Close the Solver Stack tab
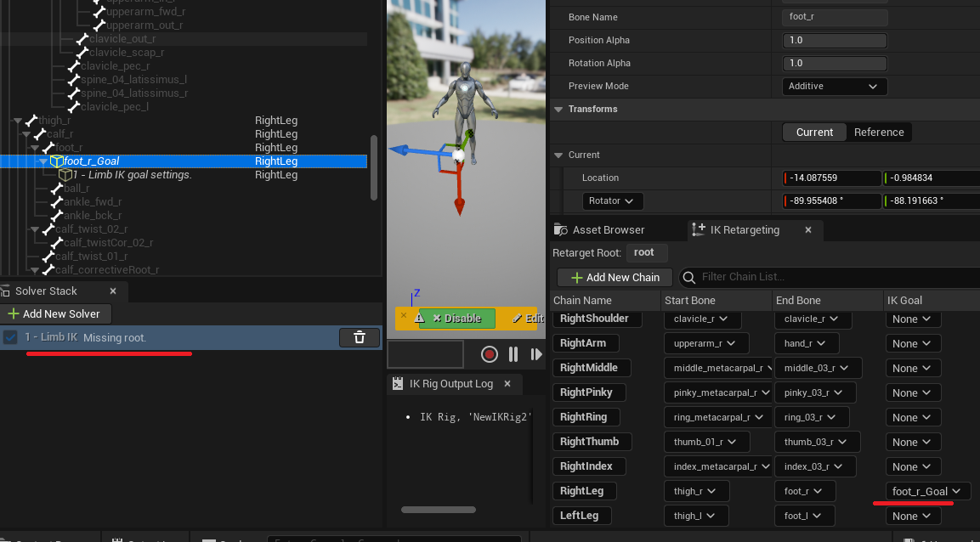The height and width of the screenshot is (542, 980). [113, 291]
